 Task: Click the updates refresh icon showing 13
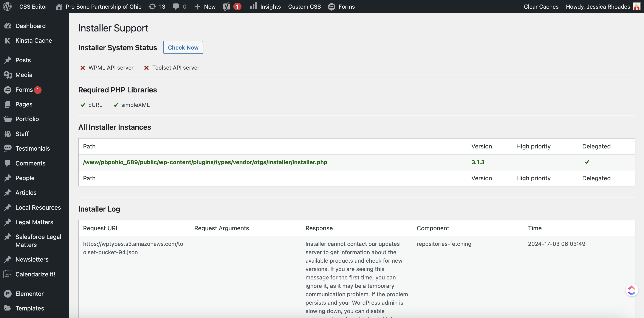pos(152,6)
